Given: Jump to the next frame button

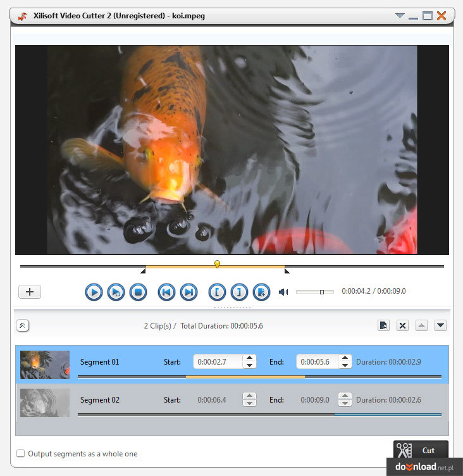Looking at the screenshot, I should tap(188, 292).
